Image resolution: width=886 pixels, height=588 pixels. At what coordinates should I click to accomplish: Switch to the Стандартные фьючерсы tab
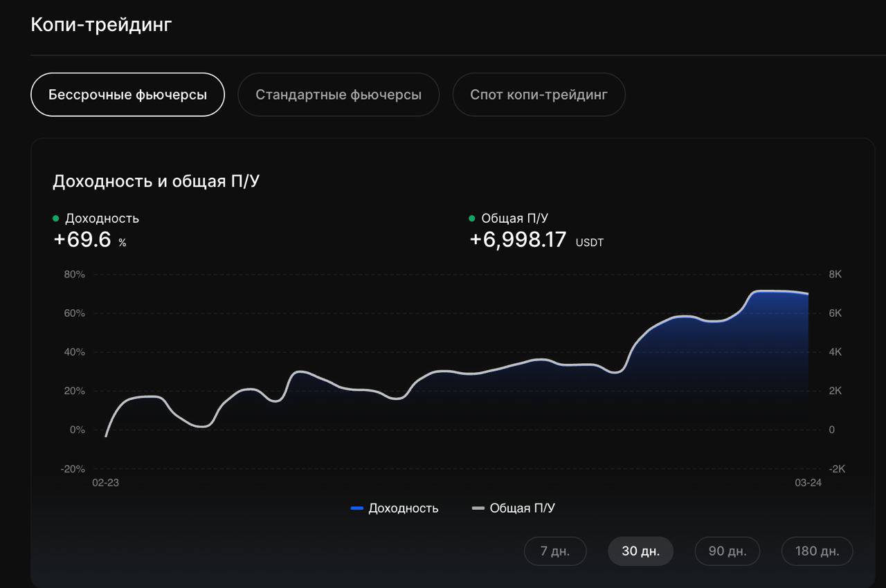point(338,95)
